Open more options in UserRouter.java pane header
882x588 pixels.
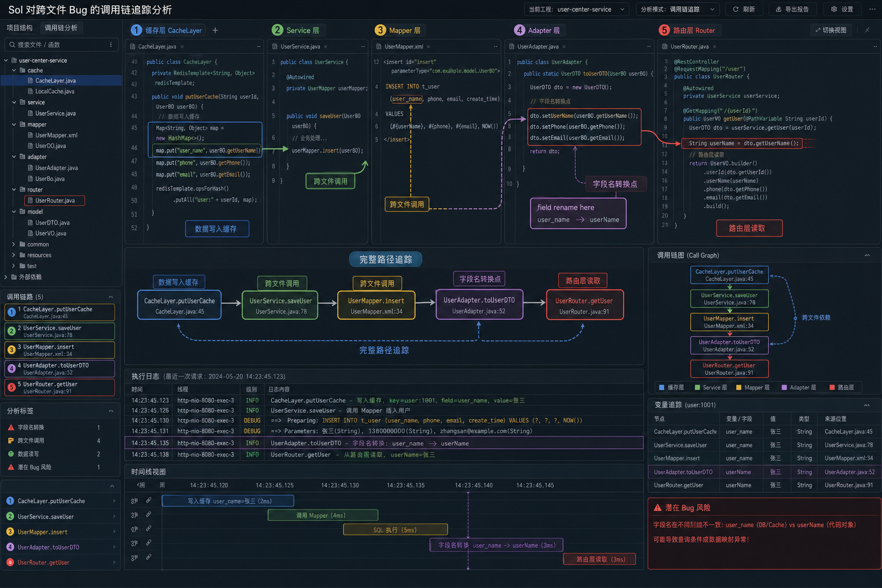click(876, 47)
